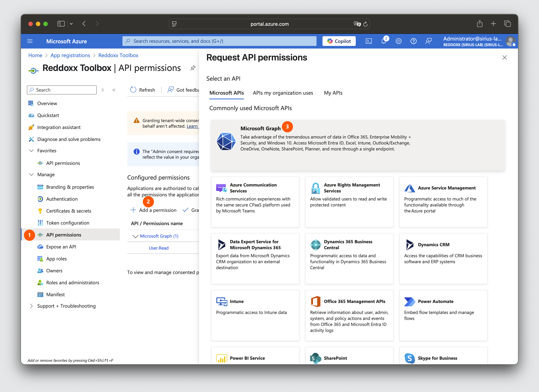
Task: Choose the Power Automate card
Action: pos(443,315)
